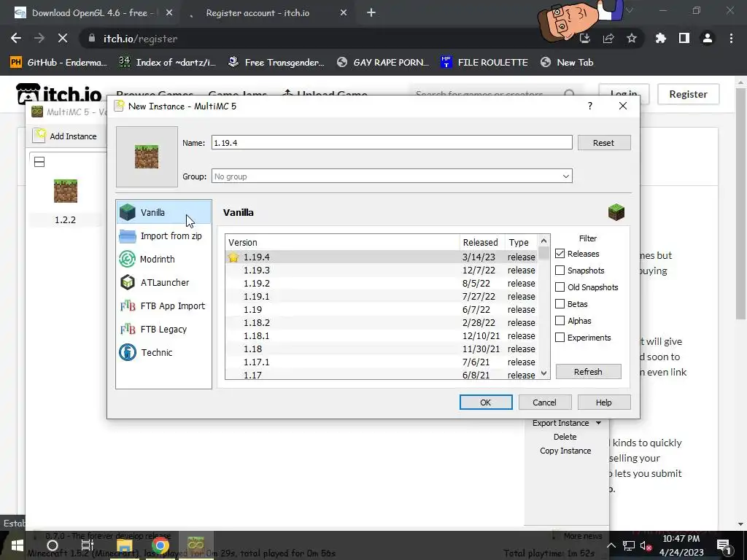Screen dimensions: 747x560
Task: Select version 1.18.2 row
Action: 382,322
